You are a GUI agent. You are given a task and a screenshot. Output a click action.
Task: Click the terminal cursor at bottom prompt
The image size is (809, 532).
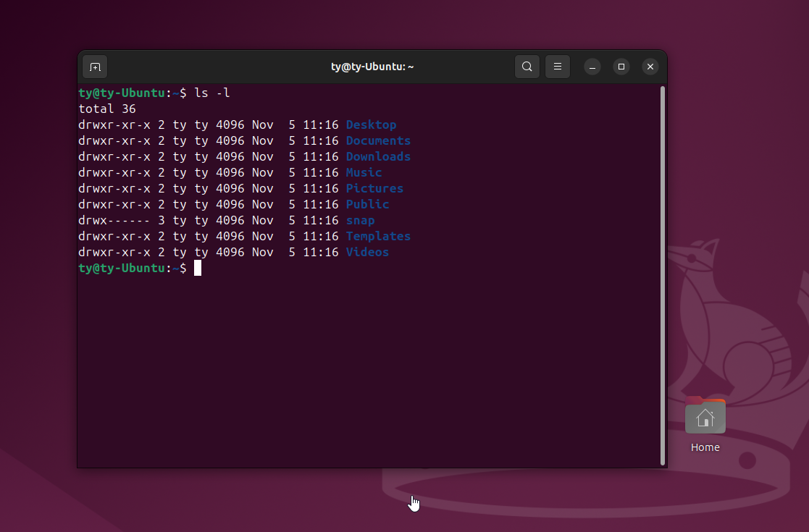[x=198, y=268]
